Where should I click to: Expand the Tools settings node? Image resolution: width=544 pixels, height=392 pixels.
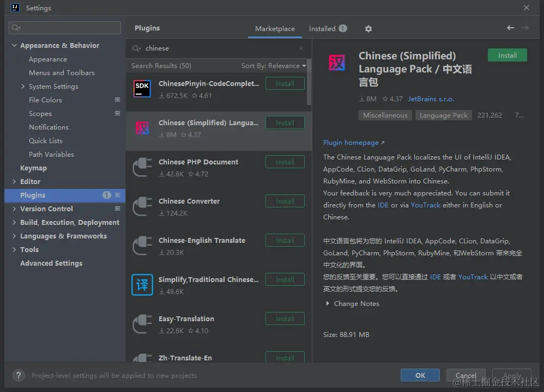14,249
